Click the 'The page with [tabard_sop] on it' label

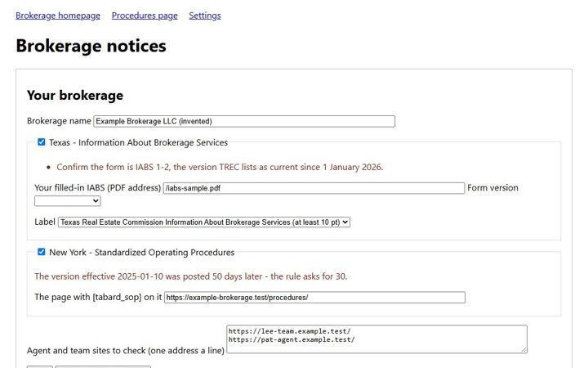98,297
